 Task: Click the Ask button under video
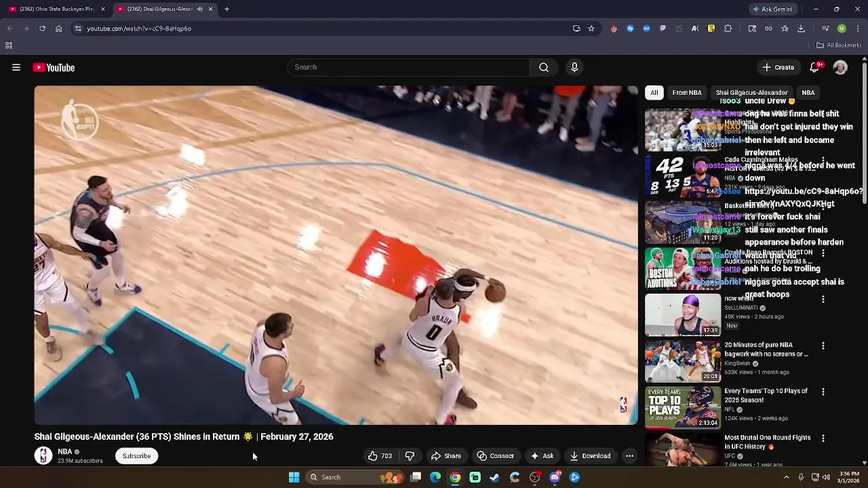[x=542, y=456]
